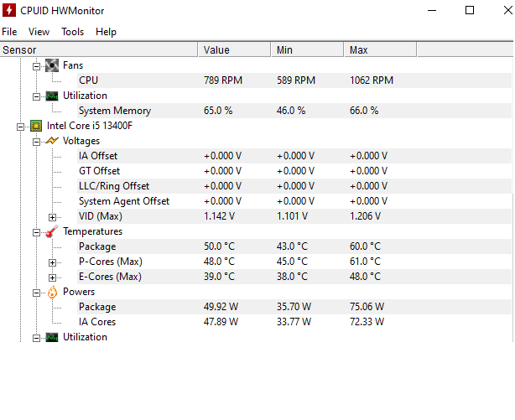Collapse the Voltages section
Viewport: 515px width, 420px height.
click(36, 142)
